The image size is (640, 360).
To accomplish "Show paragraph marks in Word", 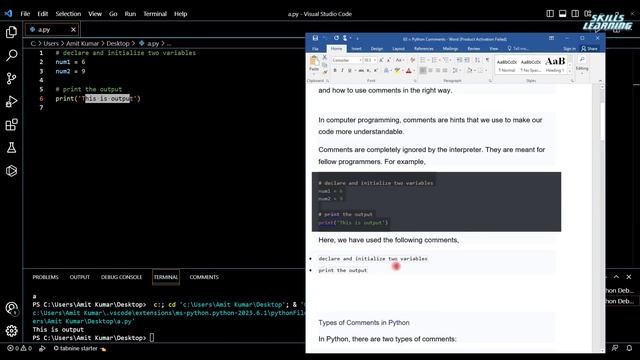I will (487, 60).
